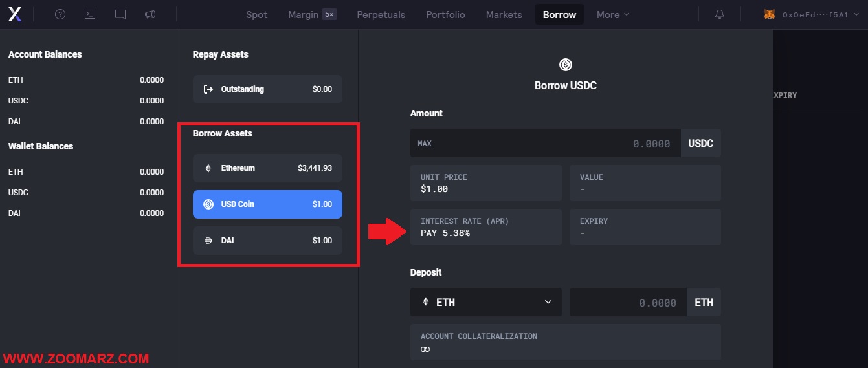Viewport: 868px width, 368px height.
Task: Click the UNIT PRICE $1.00 box
Action: point(486,183)
